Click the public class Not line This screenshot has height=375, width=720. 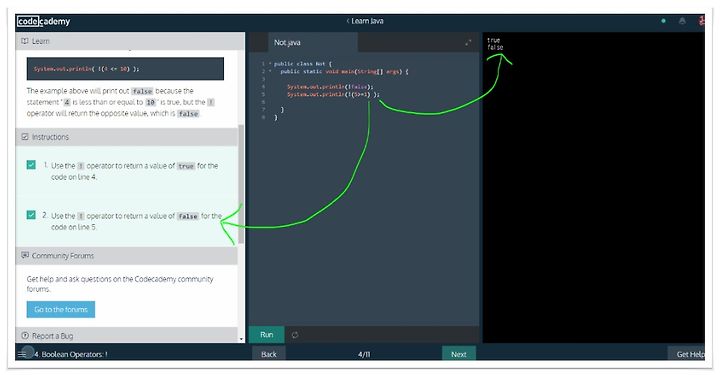[x=303, y=64]
